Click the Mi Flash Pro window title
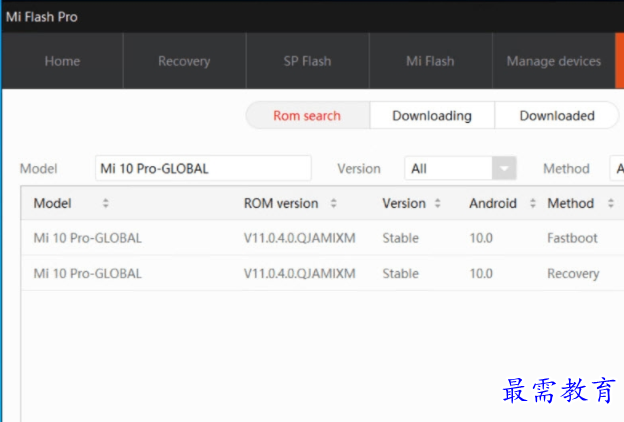 point(42,17)
